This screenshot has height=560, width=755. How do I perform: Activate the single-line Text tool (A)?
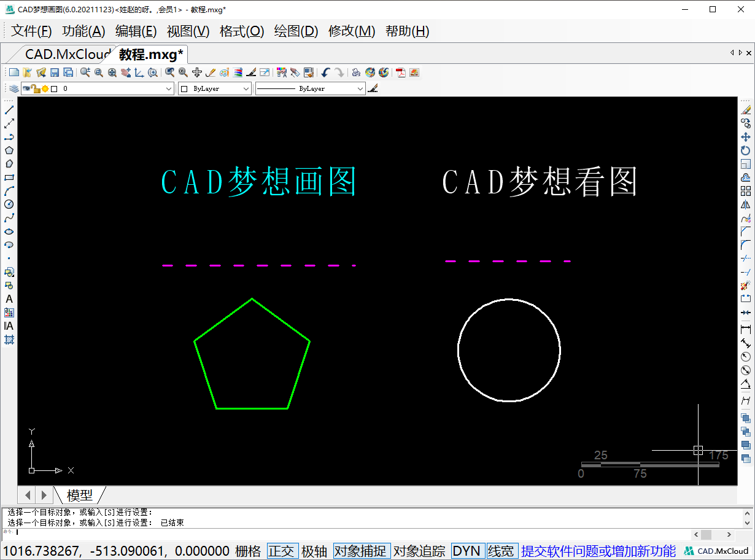[9, 299]
